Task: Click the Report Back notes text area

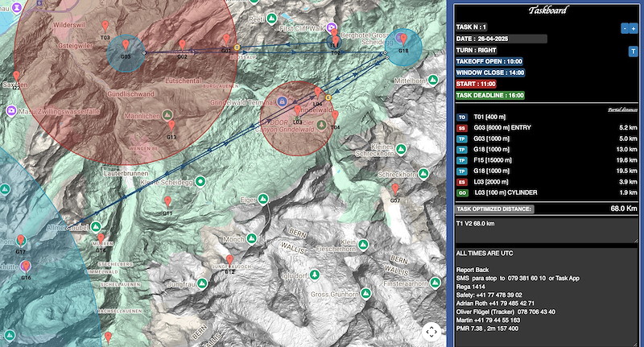Action: tap(547, 297)
